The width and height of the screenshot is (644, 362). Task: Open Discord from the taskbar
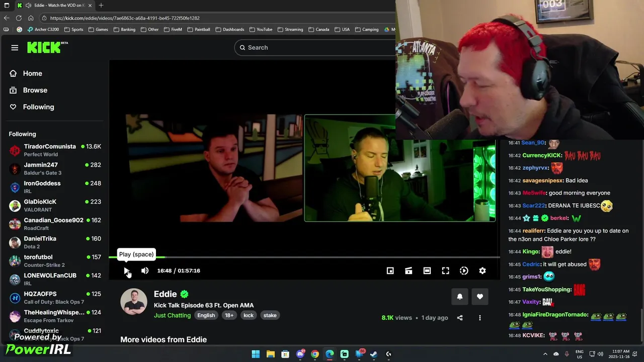[301, 354]
